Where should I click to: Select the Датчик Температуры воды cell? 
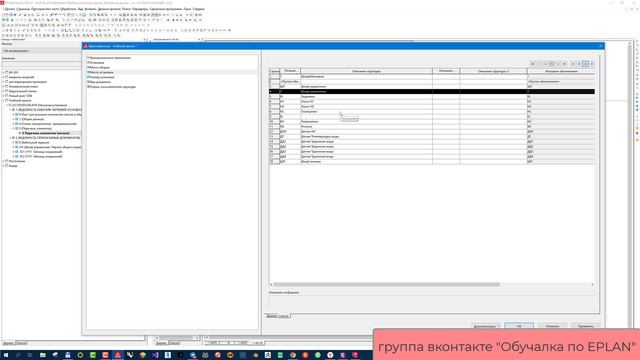click(x=366, y=137)
